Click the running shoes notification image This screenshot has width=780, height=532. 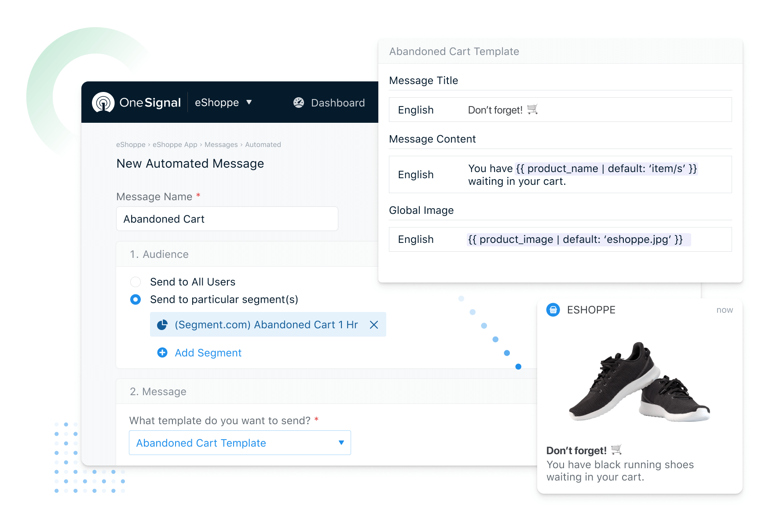[639, 381]
